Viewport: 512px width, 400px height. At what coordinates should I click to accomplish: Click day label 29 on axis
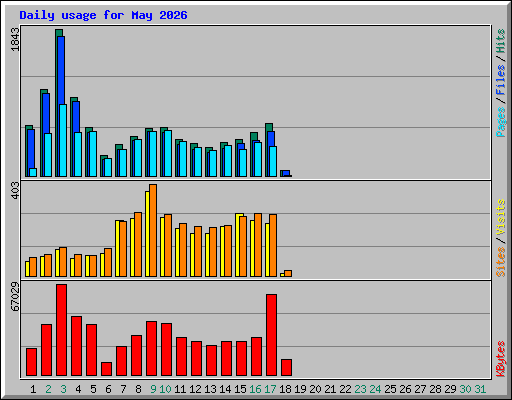point(450,389)
